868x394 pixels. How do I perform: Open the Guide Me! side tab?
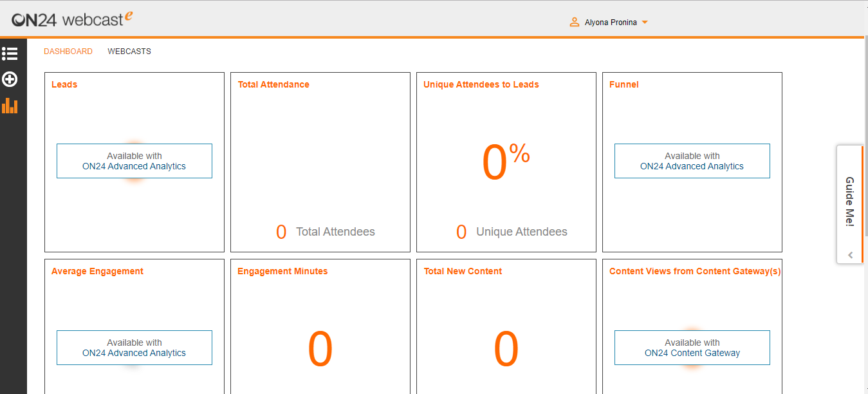849,202
